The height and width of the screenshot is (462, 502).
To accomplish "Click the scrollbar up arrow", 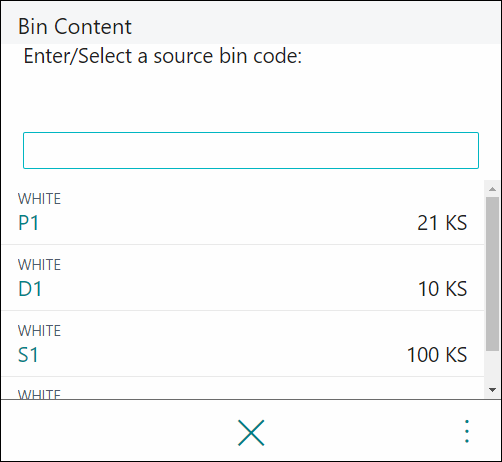I will click(x=492, y=189).
